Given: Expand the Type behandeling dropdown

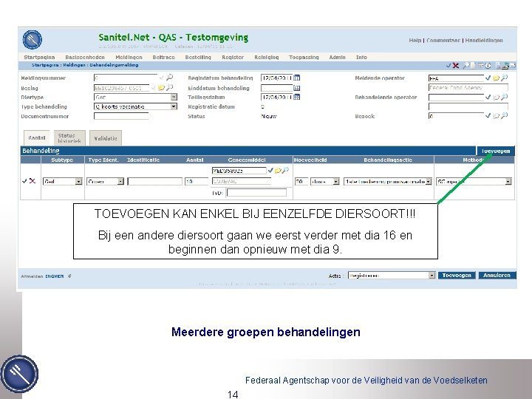Looking at the screenshot, I should [174, 106].
